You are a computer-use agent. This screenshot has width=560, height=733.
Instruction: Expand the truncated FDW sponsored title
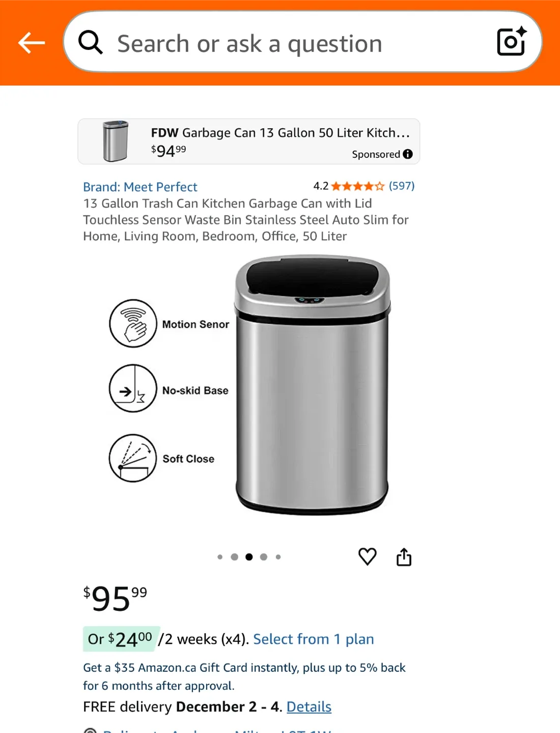(x=280, y=133)
